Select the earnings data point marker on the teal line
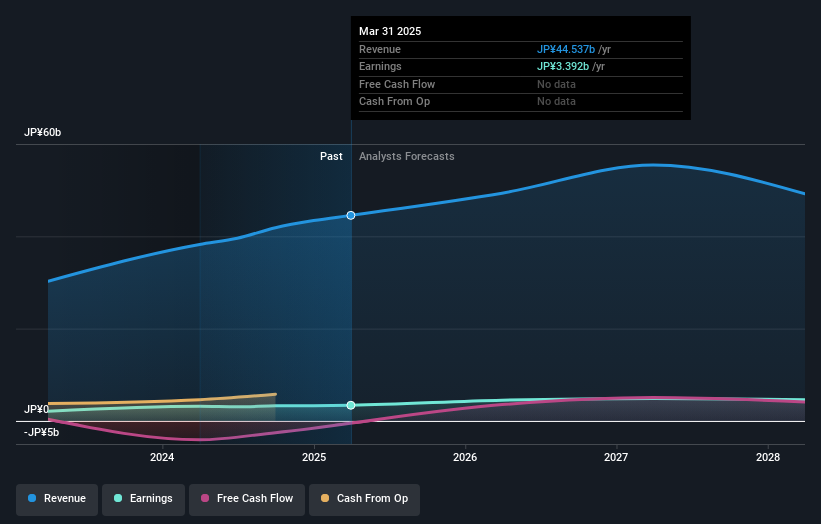 (x=351, y=405)
